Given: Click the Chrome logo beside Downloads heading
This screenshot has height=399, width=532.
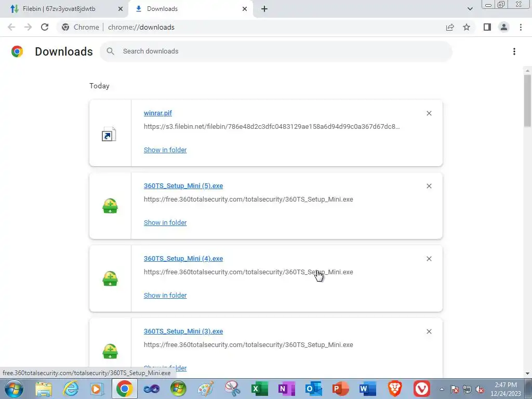Looking at the screenshot, I should pyautogui.click(x=17, y=51).
